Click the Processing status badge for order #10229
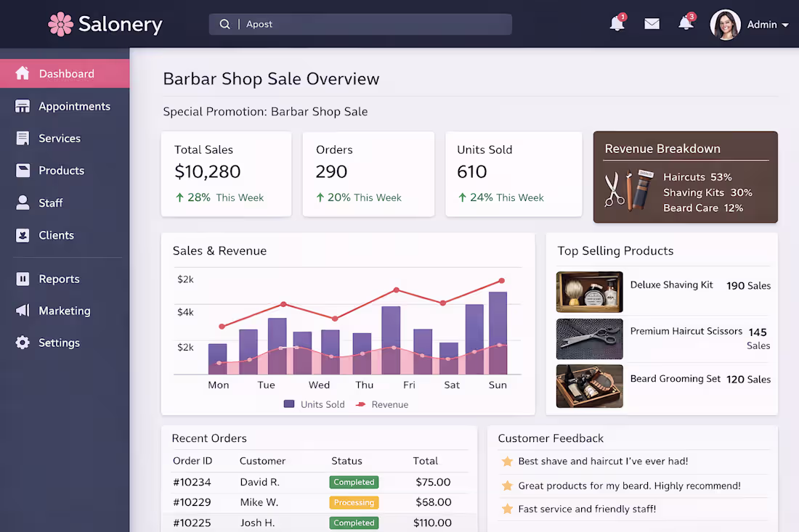The width and height of the screenshot is (799, 532). click(354, 502)
